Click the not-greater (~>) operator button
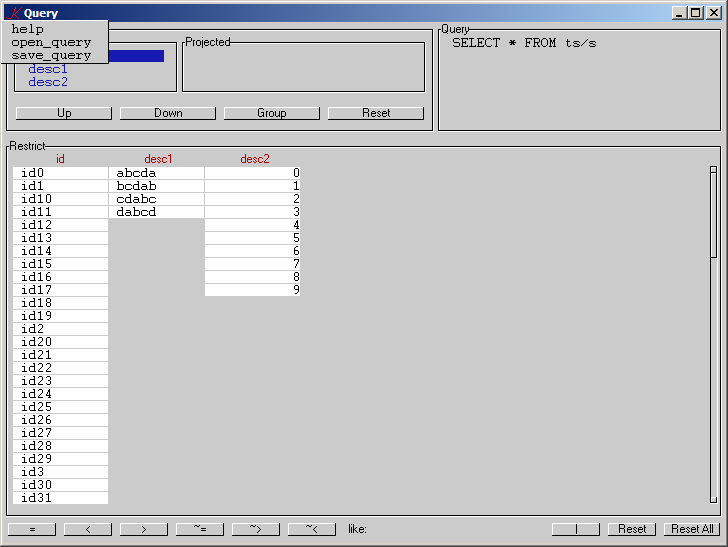 coord(255,529)
